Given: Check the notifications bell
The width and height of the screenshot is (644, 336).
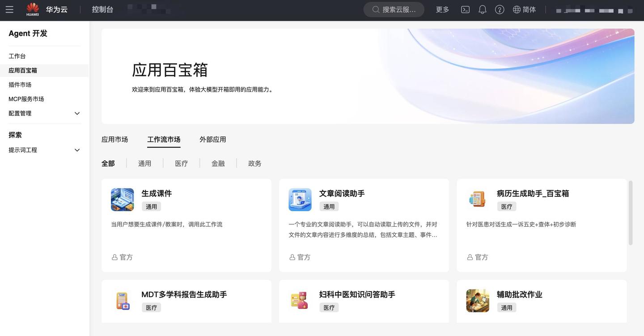Looking at the screenshot, I should click(x=483, y=9).
